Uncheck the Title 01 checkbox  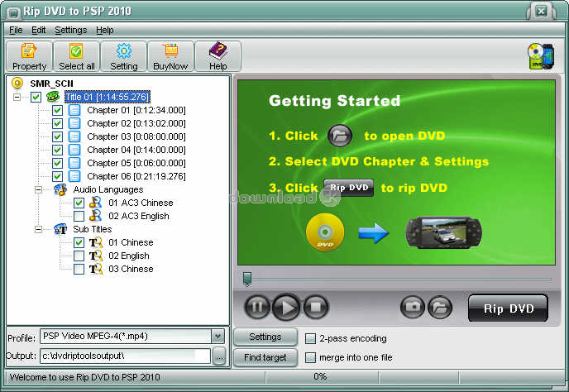point(36,97)
